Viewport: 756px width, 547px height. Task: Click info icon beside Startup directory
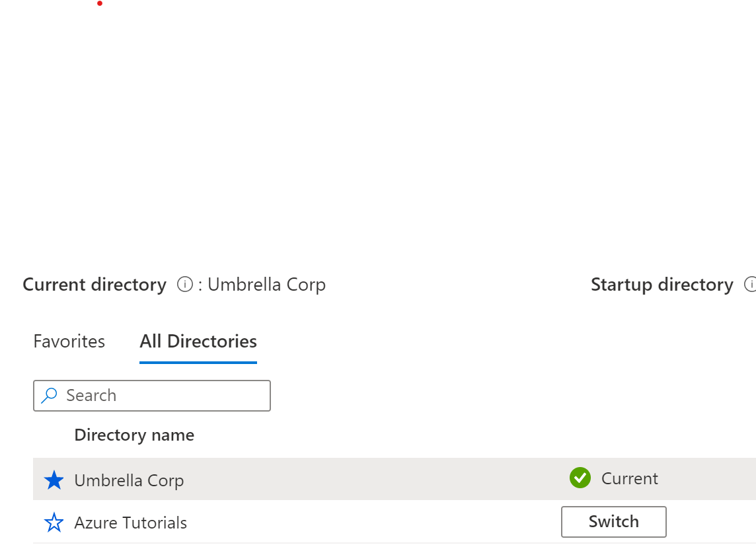[750, 284]
